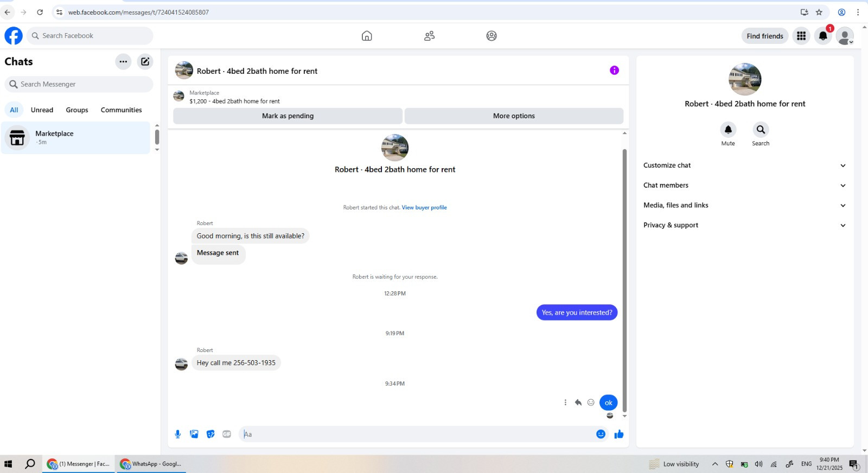Expand the Chat members section
Viewport: 868px width, 473px height.
click(745, 186)
